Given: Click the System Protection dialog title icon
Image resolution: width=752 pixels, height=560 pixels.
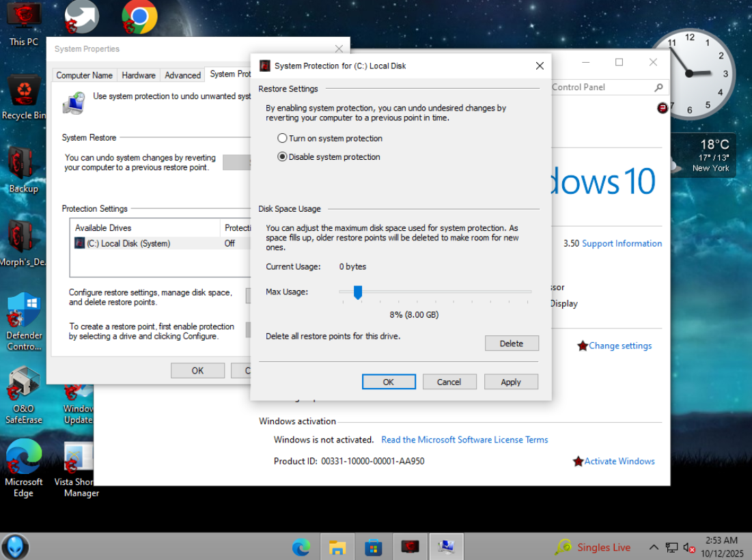Looking at the screenshot, I should point(265,66).
